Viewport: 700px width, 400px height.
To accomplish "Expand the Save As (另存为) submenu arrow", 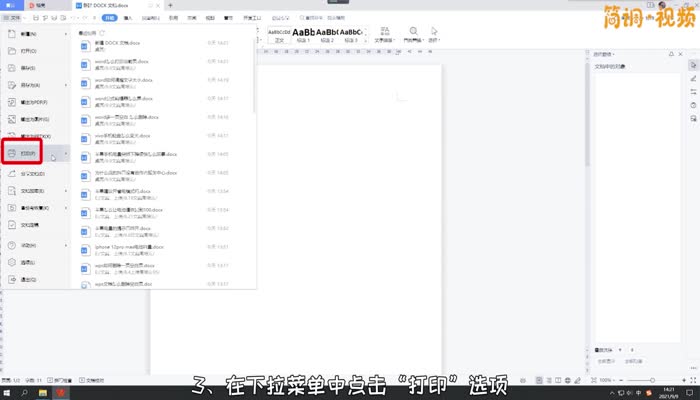I will 66,85.
